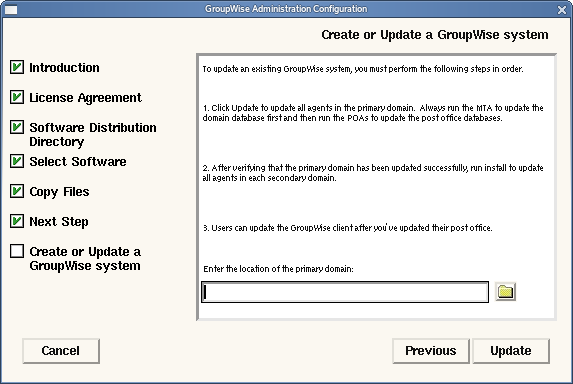
Task: Select the Copy Files step label
Action: [59, 192]
